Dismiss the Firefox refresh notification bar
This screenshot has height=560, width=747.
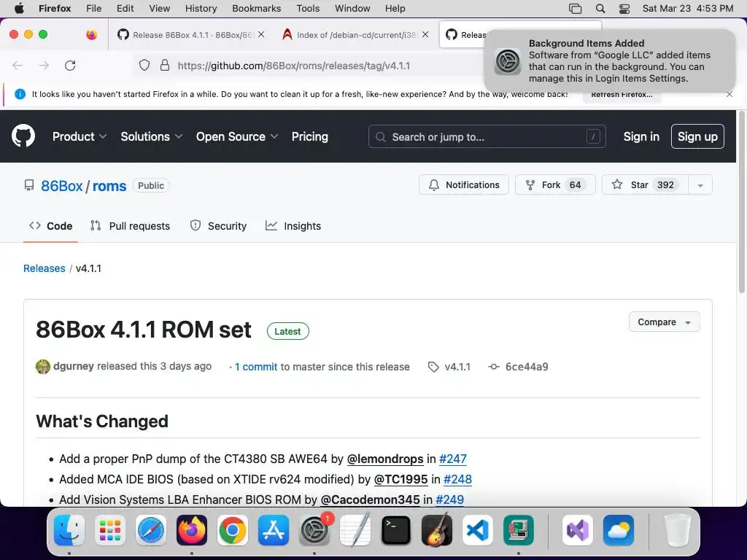tap(729, 94)
